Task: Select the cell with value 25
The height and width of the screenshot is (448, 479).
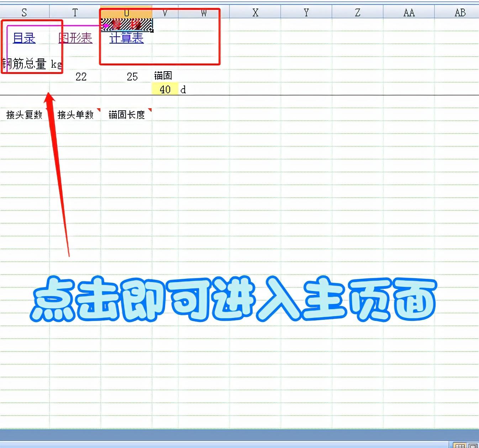Action: (132, 77)
